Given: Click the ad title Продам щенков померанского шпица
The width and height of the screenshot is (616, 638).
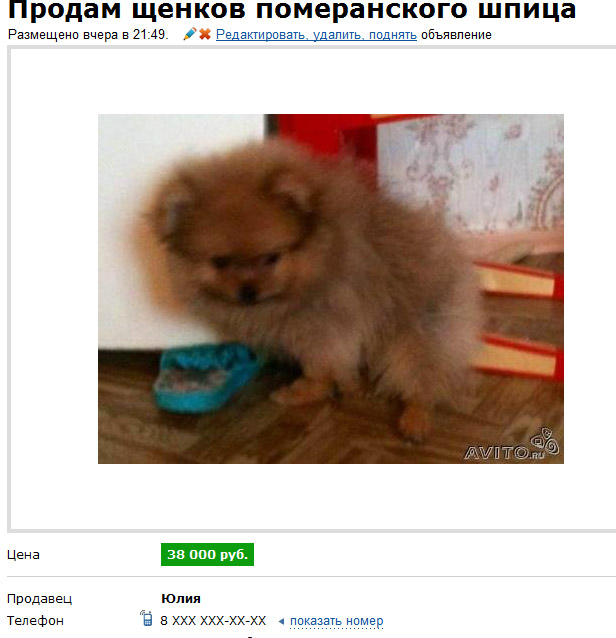Looking at the screenshot, I should pos(292,10).
